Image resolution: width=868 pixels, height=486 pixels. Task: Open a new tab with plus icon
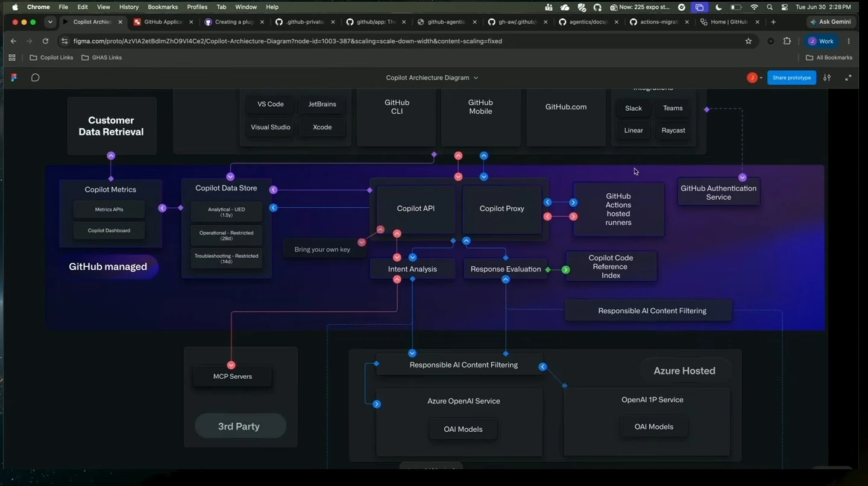pos(773,22)
